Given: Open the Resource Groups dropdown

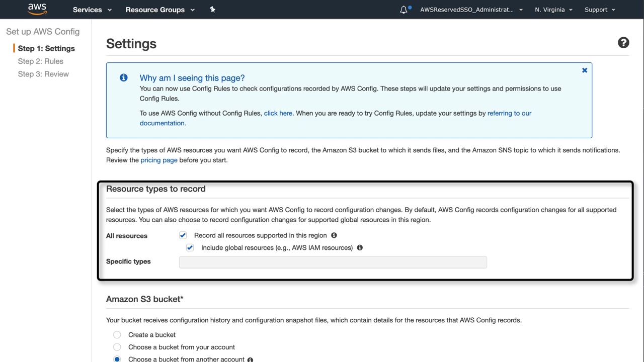Looking at the screenshot, I should (159, 10).
